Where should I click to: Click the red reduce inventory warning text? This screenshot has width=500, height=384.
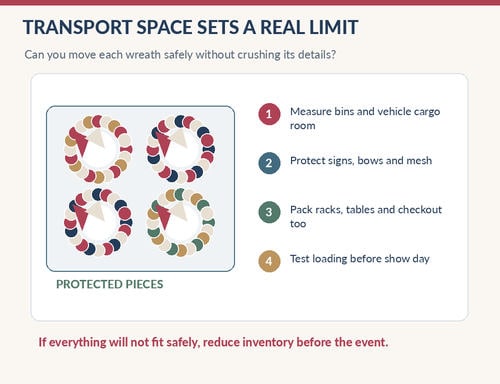point(213,342)
